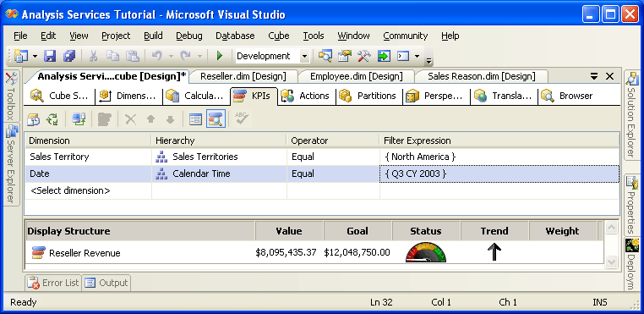Click the { North America } filter expression cell
Image resolution: width=644 pixels, height=314 pixels.
(x=499, y=157)
